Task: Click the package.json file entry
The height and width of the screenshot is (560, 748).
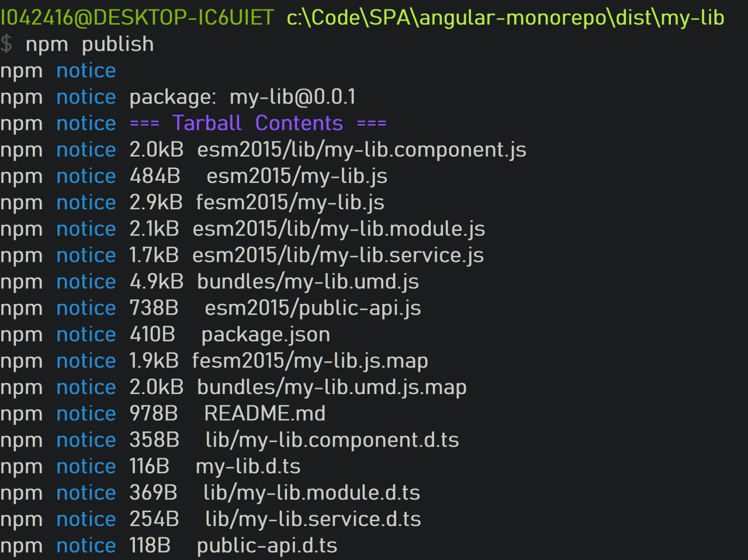Action: click(x=266, y=335)
